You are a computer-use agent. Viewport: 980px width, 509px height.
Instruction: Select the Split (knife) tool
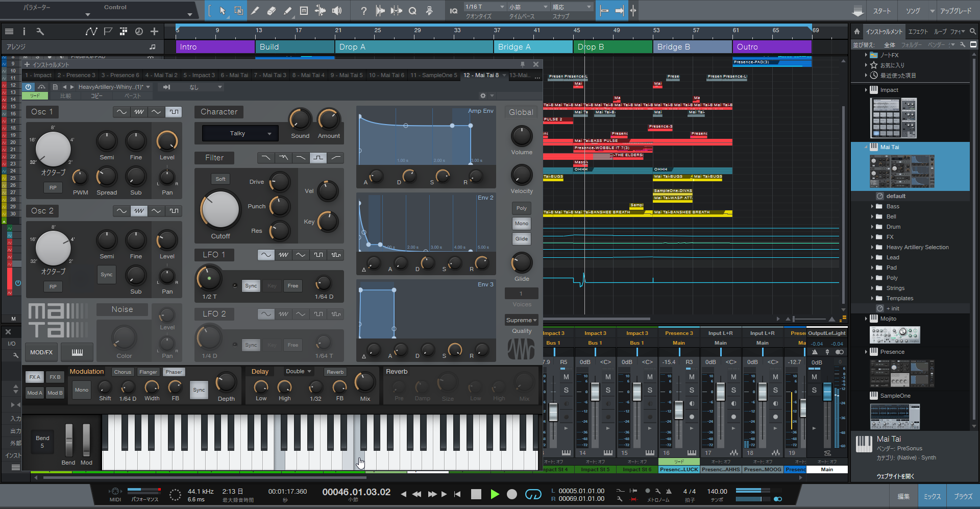point(255,11)
